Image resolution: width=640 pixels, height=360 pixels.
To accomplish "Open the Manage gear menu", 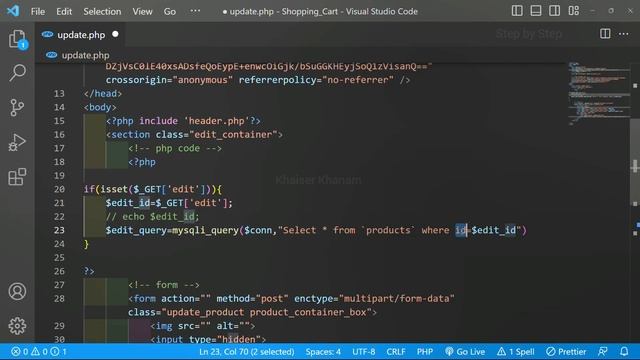I will coord(17,326).
